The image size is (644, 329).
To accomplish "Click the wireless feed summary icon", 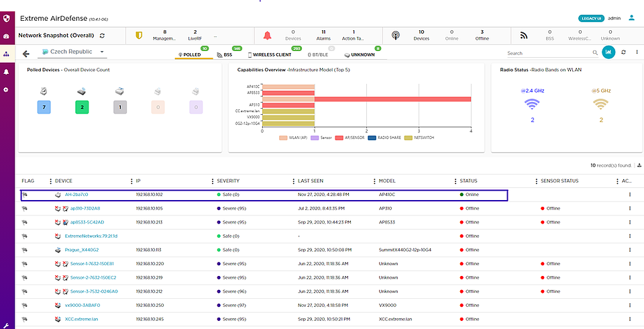I will tap(524, 36).
